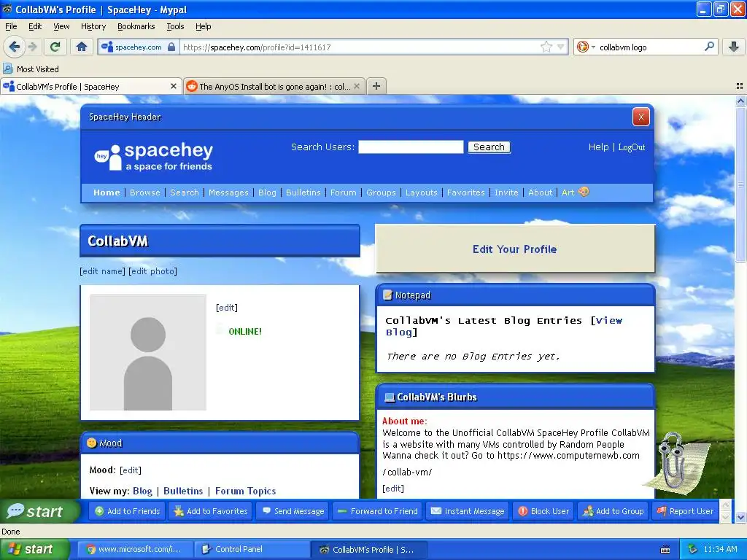This screenshot has width=747, height=560.
Task: Click the edit photo link
Action: pos(153,271)
